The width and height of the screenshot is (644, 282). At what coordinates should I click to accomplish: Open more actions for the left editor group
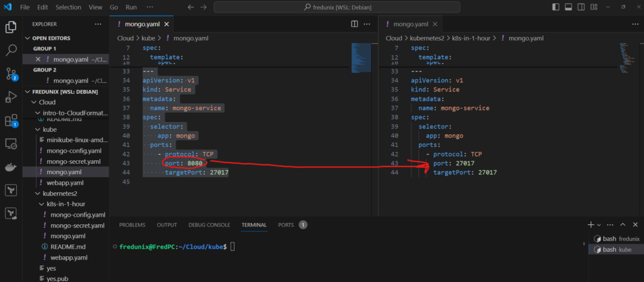tap(367, 24)
